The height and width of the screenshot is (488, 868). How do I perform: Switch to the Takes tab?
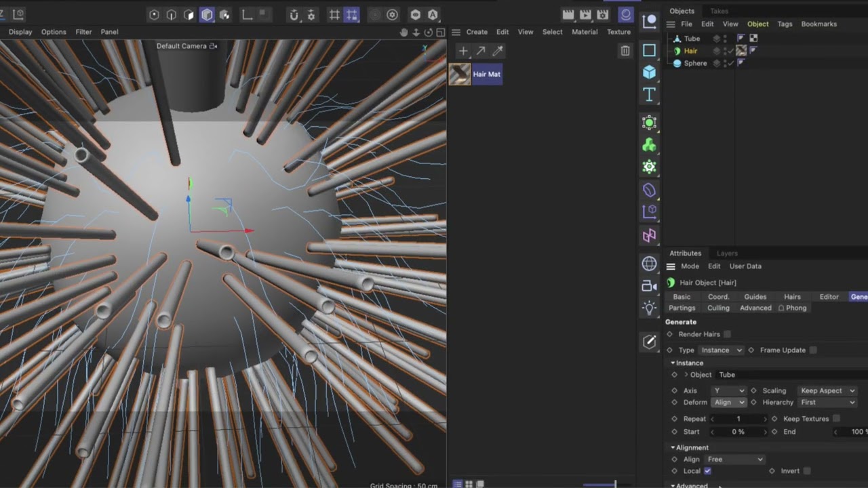[x=719, y=11]
